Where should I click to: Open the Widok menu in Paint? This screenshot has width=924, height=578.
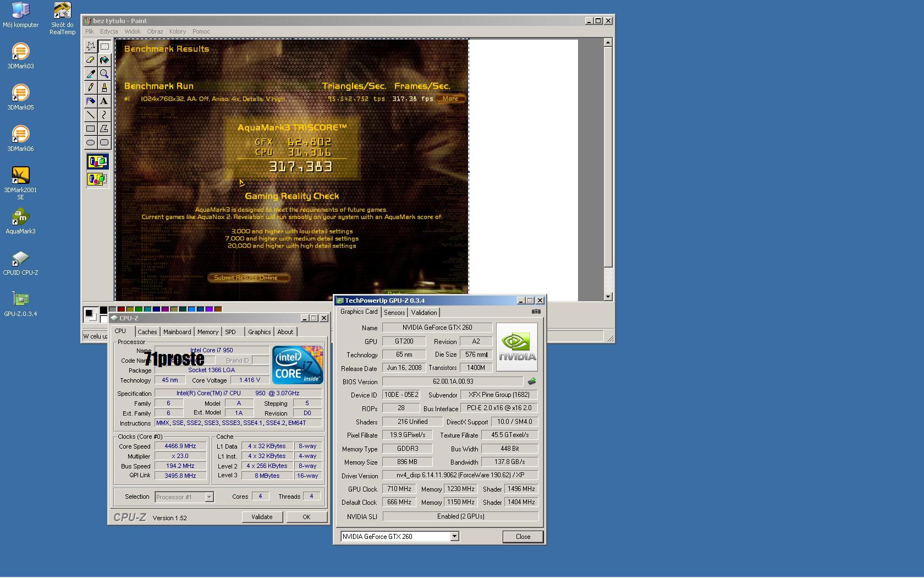click(133, 31)
